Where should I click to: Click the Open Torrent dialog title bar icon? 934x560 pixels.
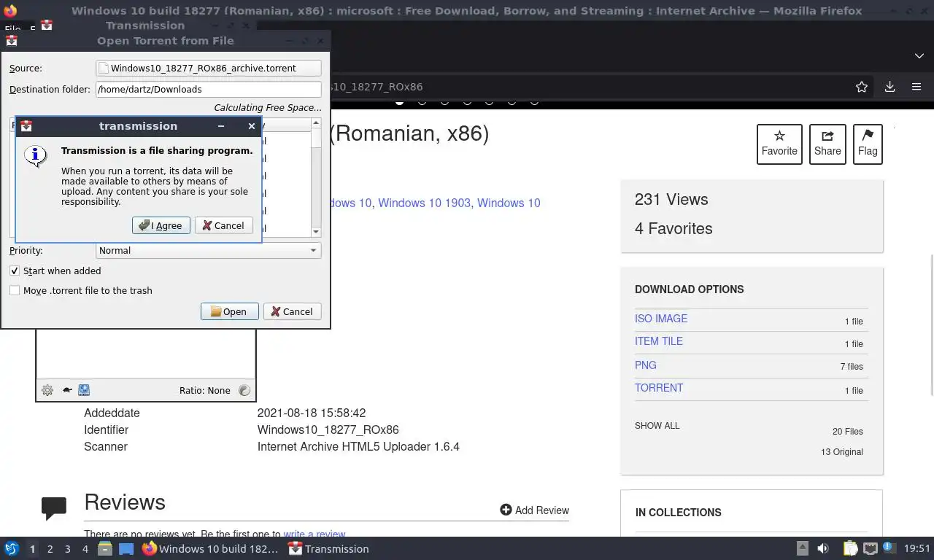pos(12,41)
